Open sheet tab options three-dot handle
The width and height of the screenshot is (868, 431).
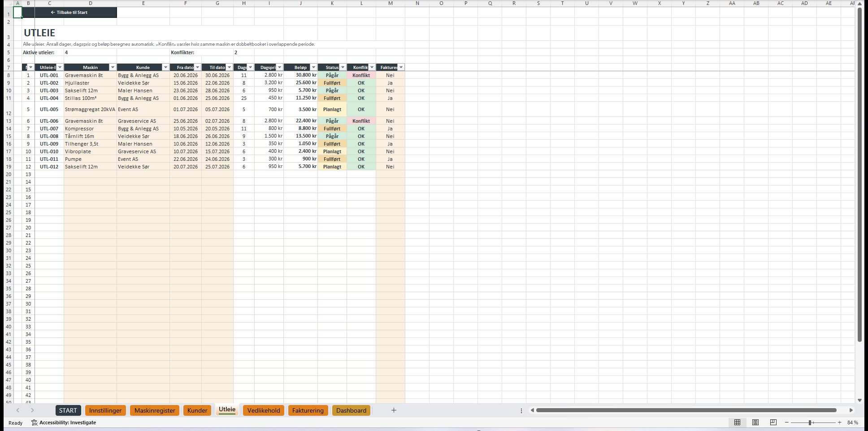[521, 410]
